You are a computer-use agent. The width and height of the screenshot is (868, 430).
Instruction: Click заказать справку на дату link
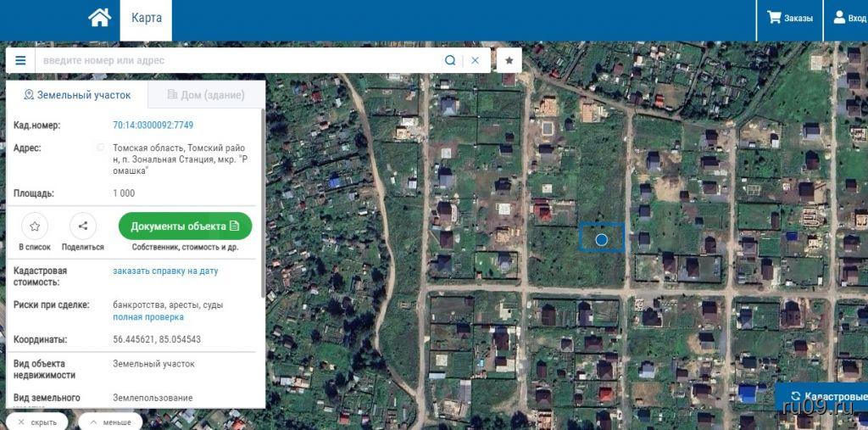165,271
